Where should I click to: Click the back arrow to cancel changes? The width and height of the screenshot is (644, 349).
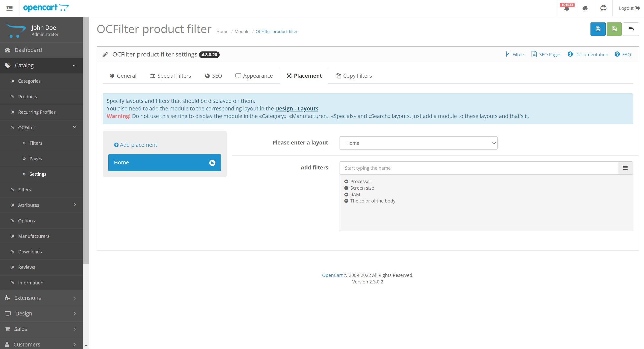click(x=631, y=29)
